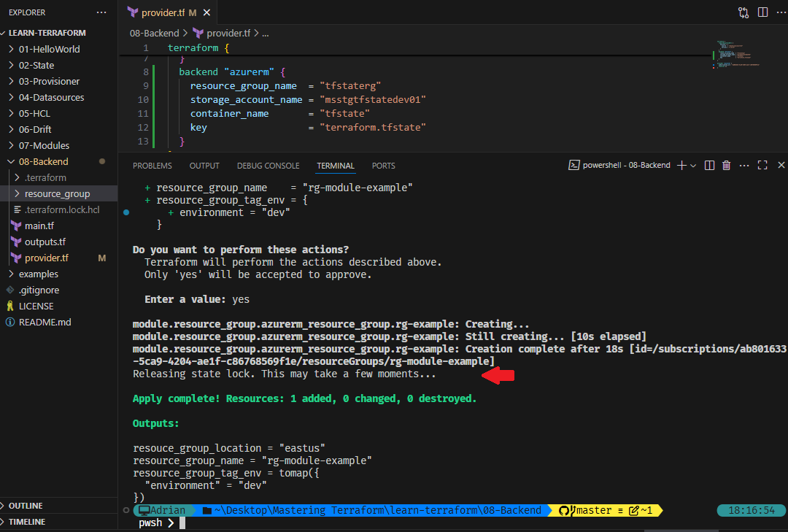Click line number 10 in editor gutter
Screen dimensions: 788x532
tap(143, 99)
